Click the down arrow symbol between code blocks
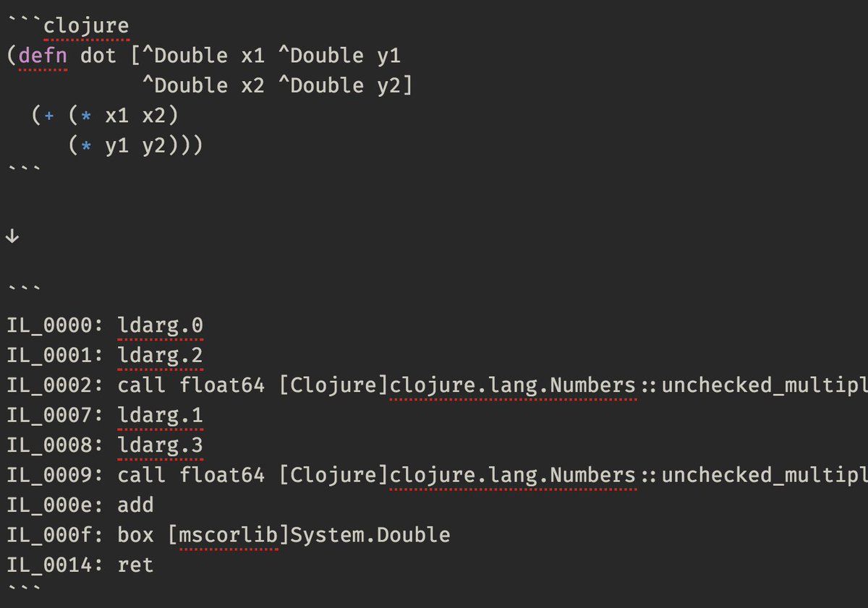Image resolution: width=868 pixels, height=608 pixels. point(12,236)
